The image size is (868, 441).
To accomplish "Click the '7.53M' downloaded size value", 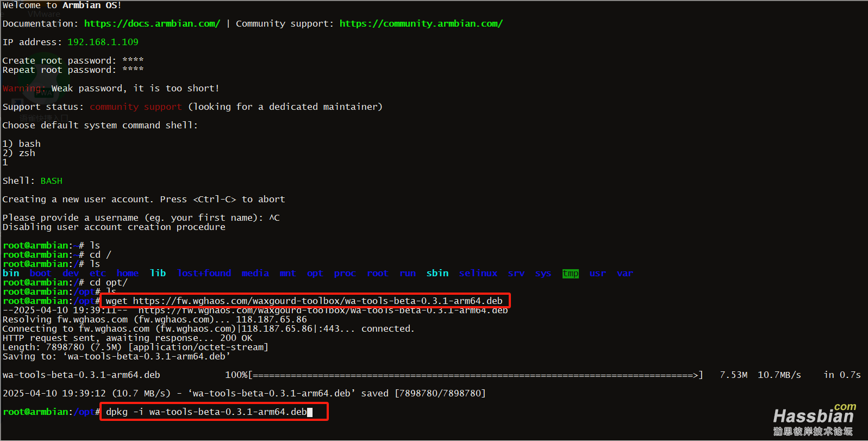I will (x=734, y=375).
